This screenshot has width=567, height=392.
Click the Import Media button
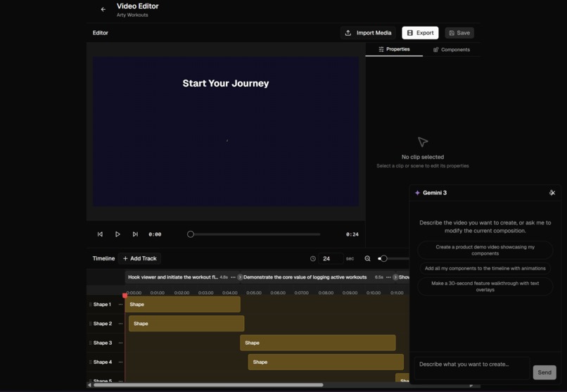pyautogui.click(x=368, y=33)
